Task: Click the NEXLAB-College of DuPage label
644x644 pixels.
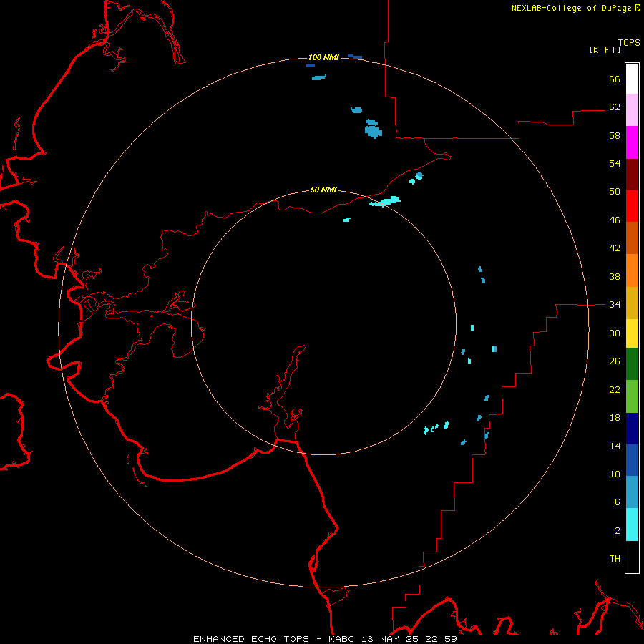Action: 571,8
